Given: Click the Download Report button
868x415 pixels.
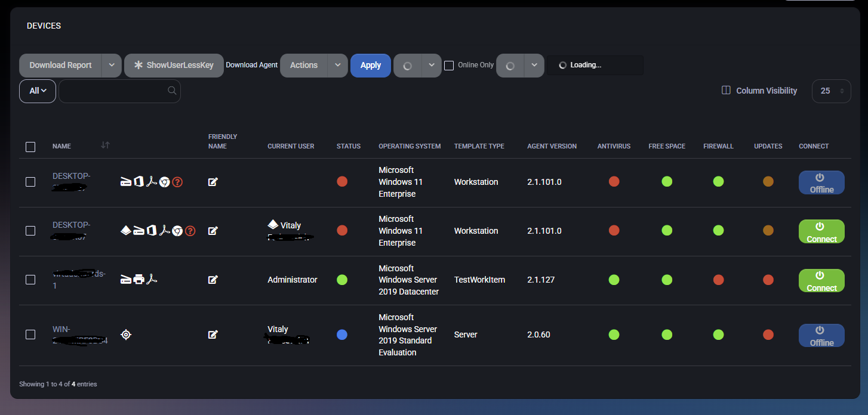Looking at the screenshot, I should click(60, 66).
